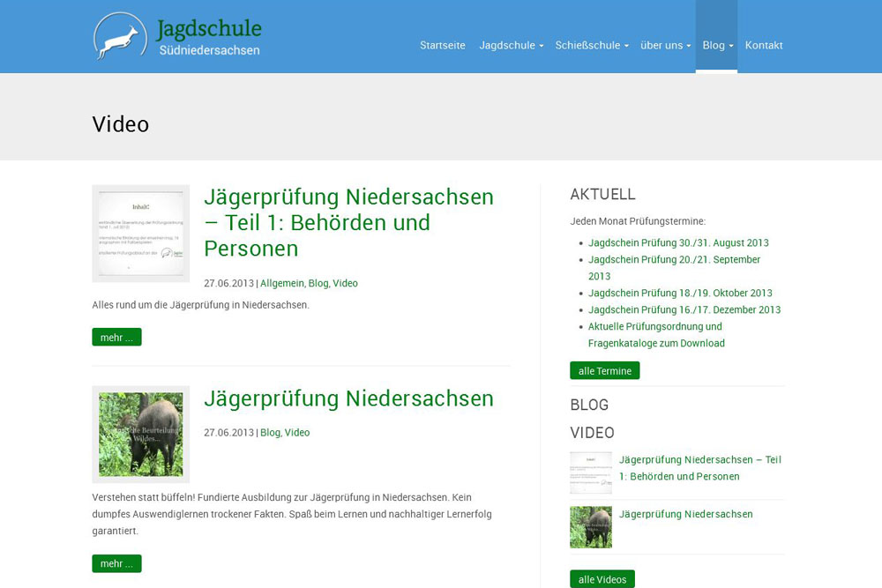Click the alle Termine button
This screenshot has width=882, height=588.
coord(604,371)
